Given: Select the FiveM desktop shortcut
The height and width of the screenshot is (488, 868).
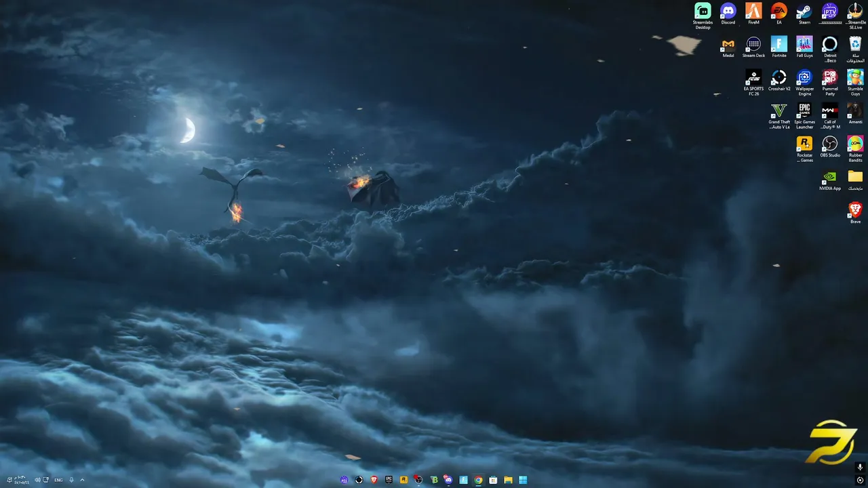Looking at the screenshot, I should point(753,14).
